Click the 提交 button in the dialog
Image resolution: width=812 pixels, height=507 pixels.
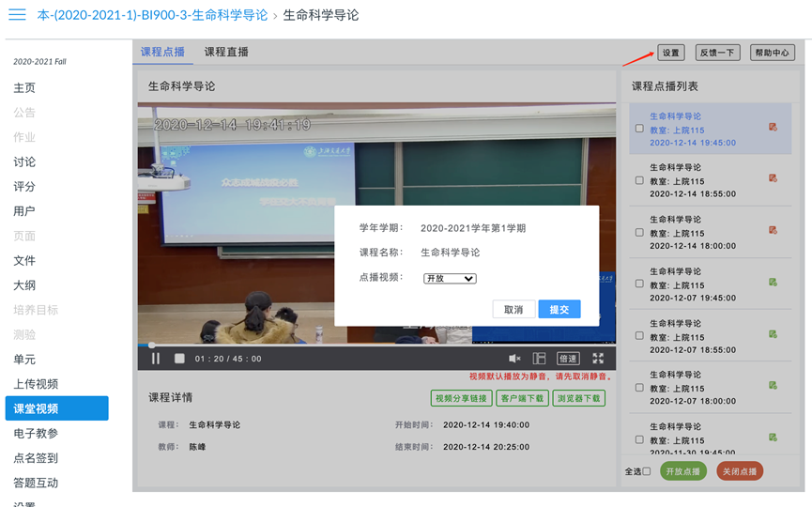pos(559,309)
